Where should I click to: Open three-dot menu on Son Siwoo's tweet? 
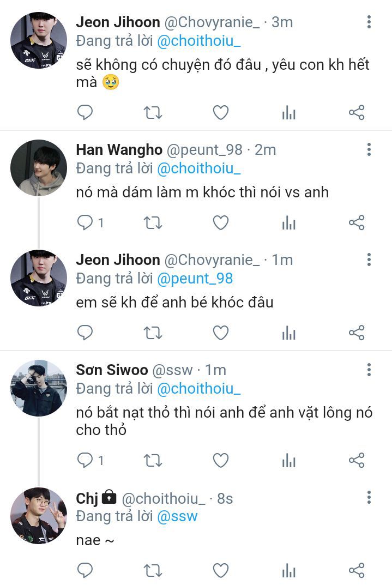click(x=369, y=370)
